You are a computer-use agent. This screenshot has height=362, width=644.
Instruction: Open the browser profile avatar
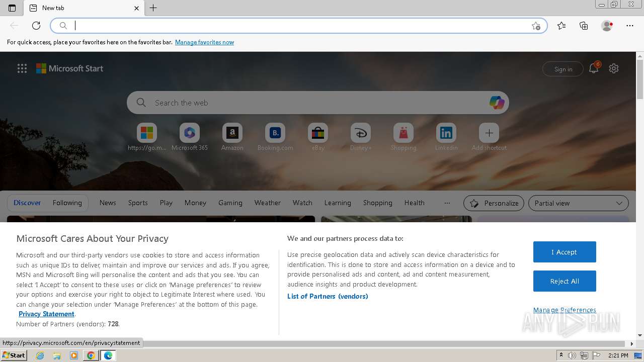point(607,26)
